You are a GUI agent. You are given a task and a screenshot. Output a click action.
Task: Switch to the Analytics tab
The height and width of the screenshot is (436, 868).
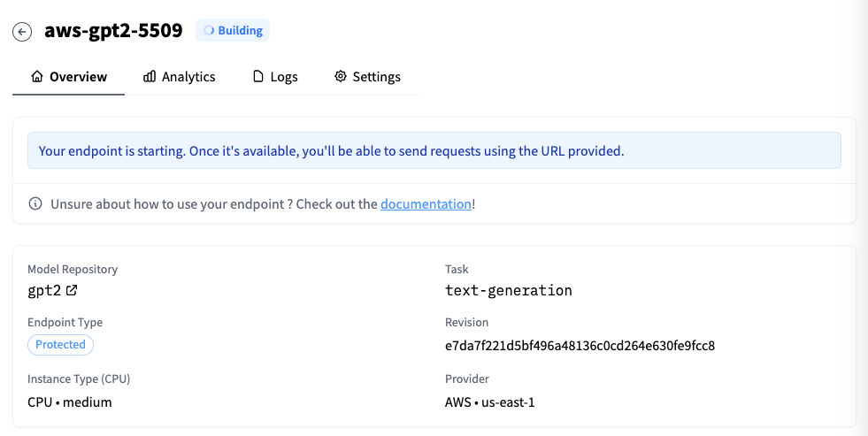(188, 77)
